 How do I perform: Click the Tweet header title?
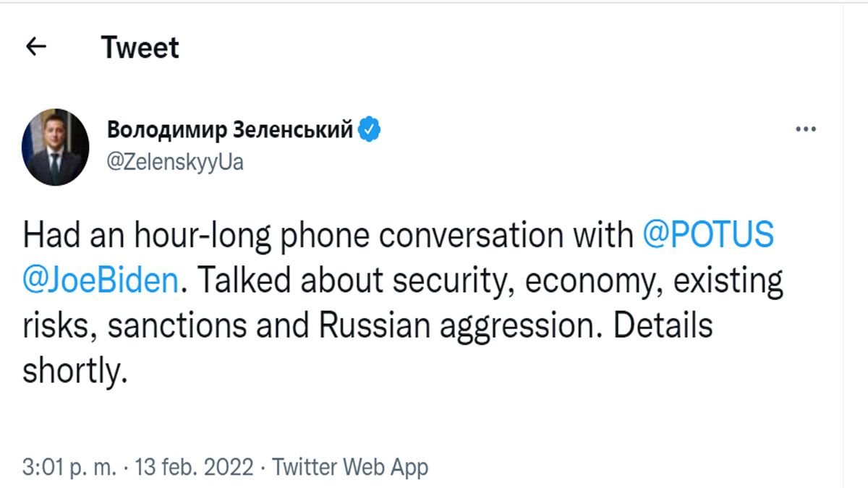pos(141,48)
